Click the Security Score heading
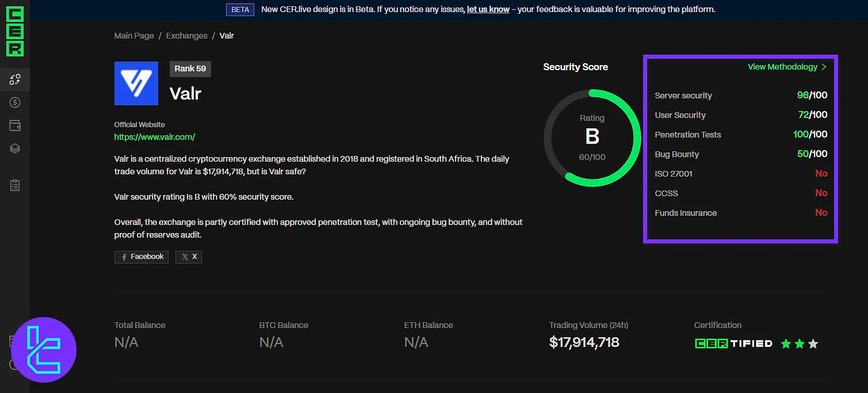The image size is (868, 393). coord(575,67)
